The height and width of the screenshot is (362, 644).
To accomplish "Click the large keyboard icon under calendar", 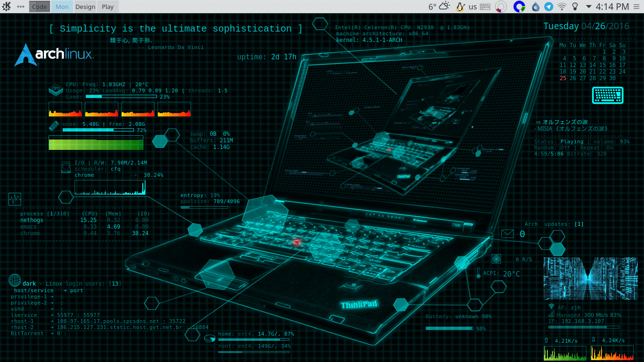I will point(608,95).
